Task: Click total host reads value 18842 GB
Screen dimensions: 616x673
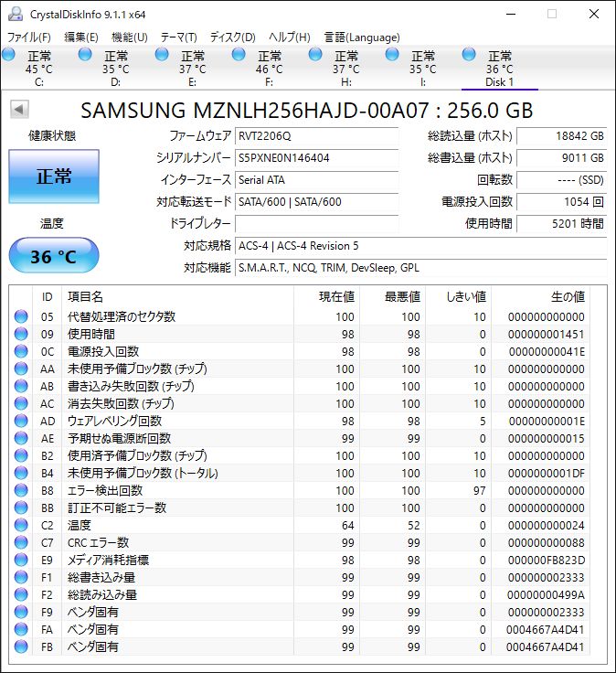Action: [x=562, y=136]
